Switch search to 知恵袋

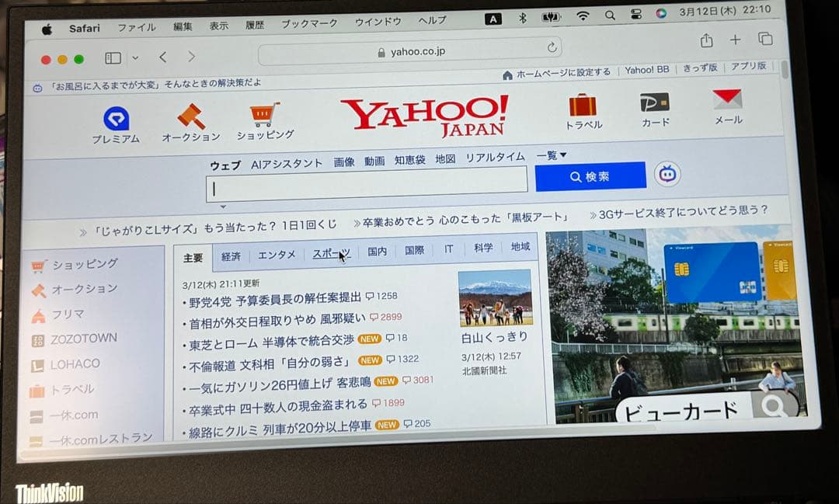pyautogui.click(x=410, y=160)
